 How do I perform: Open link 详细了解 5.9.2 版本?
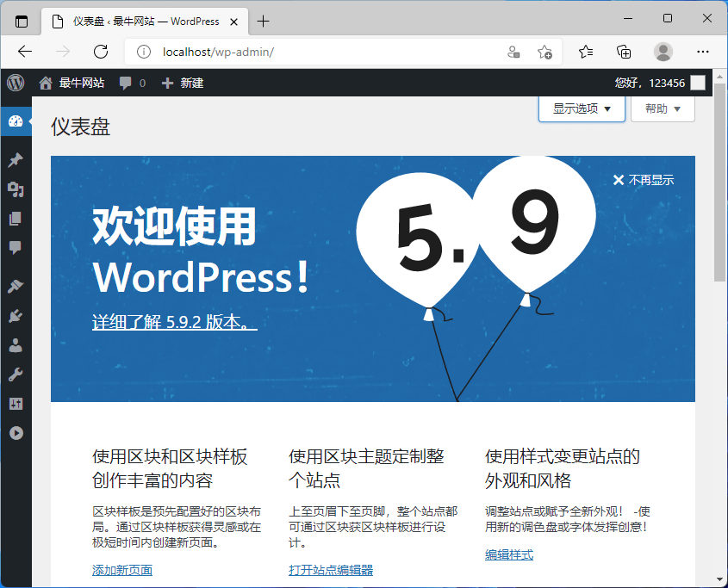coord(175,322)
